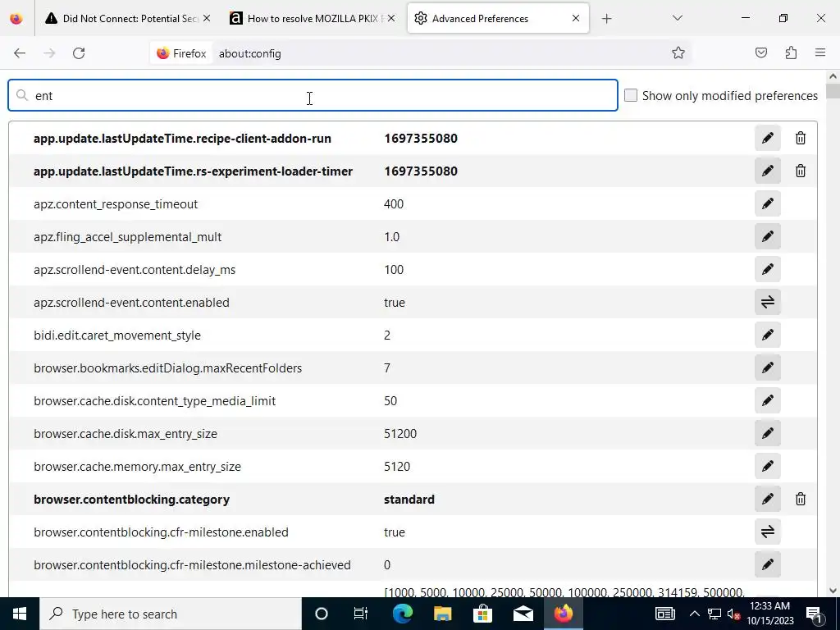Click the page scrollbar thumb
This screenshot has width=840, height=630.
833,90
